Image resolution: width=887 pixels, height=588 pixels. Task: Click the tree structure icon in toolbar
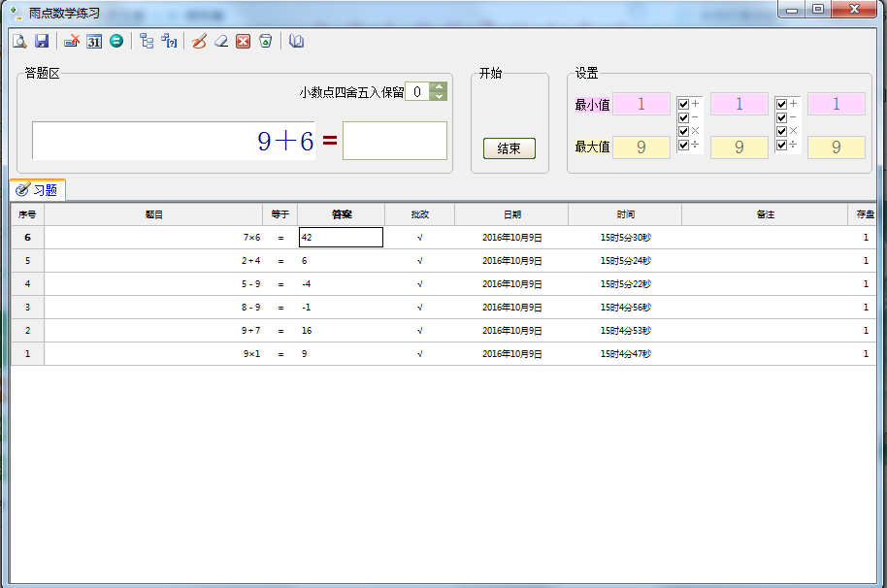pos(147,41)
